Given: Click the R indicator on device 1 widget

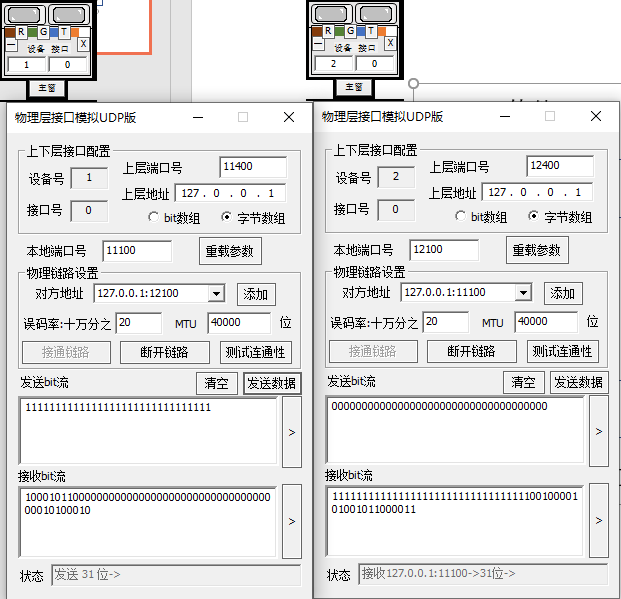Looking at the screenshot, I should [21, 32].
